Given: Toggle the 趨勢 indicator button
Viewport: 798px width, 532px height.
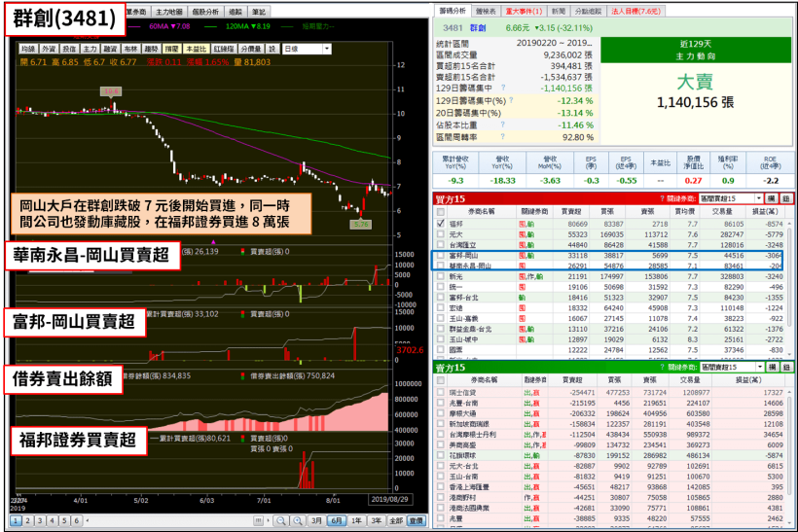Looking at the screenshot, I should 151,49.
